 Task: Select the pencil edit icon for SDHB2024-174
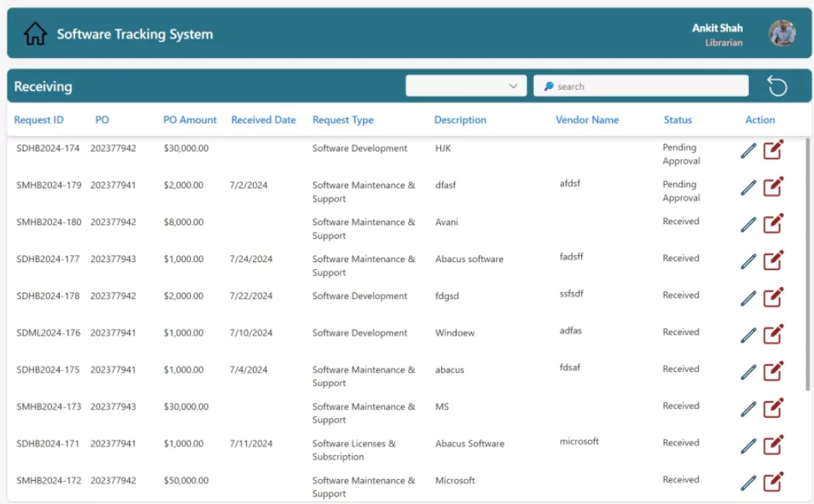click(x=747, y=151)
